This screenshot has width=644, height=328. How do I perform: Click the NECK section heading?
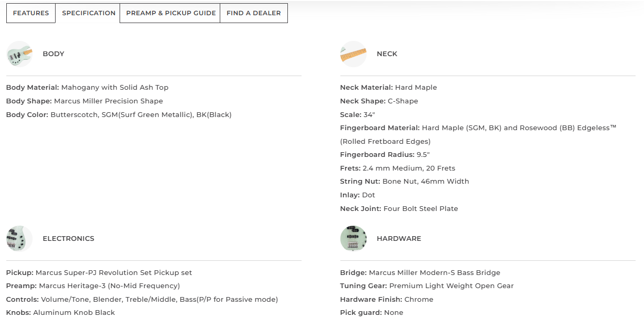(387, 54)
